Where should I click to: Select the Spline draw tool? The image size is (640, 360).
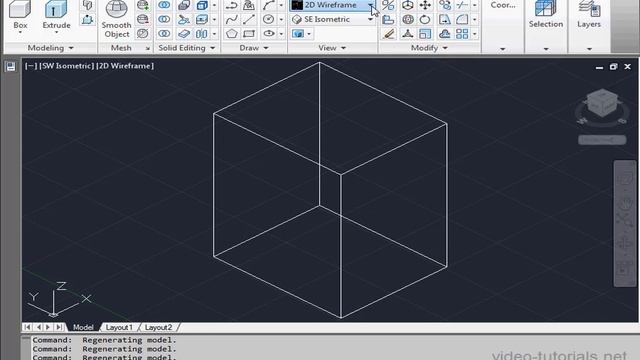(231, 19)
